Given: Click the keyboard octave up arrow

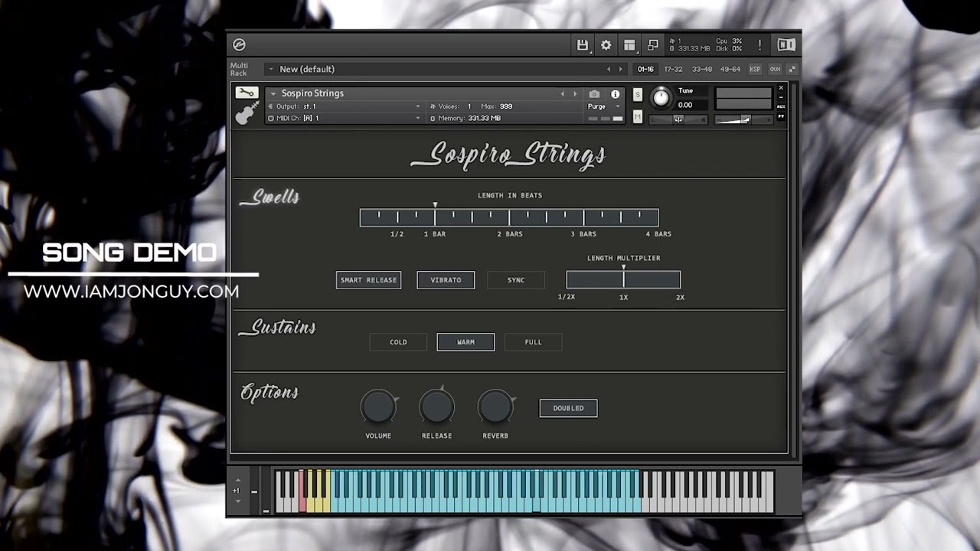Looking at the screenshot, I should [x=237, y=481].
